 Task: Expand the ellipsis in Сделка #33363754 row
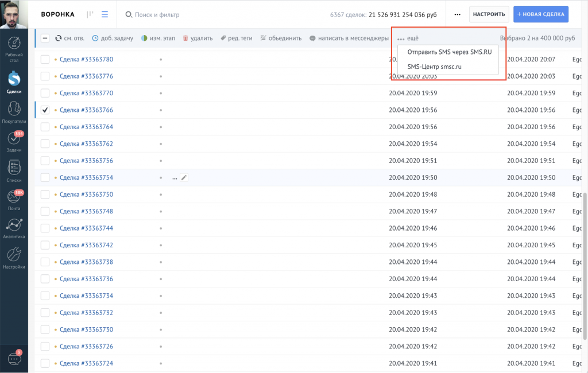[x=175, y=178]
